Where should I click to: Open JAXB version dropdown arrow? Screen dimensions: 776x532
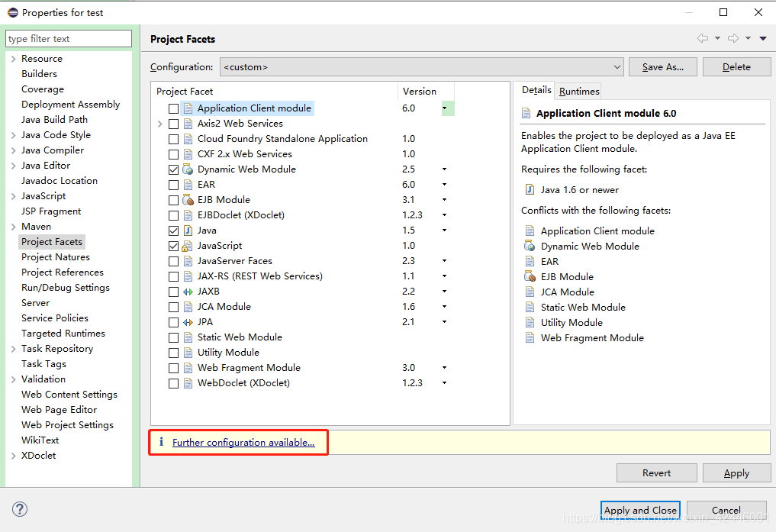click(x=444, y=292)
